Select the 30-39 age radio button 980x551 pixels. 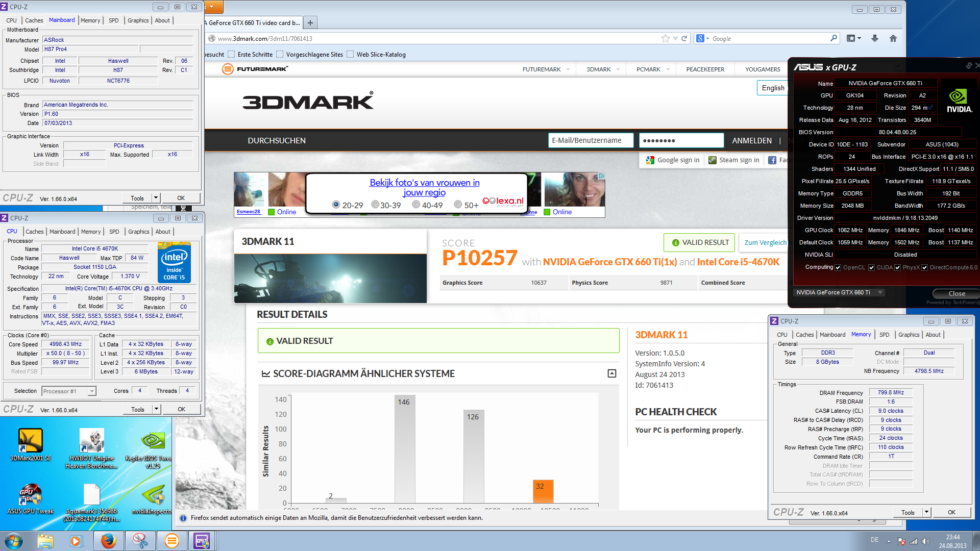tap(375, 205)
